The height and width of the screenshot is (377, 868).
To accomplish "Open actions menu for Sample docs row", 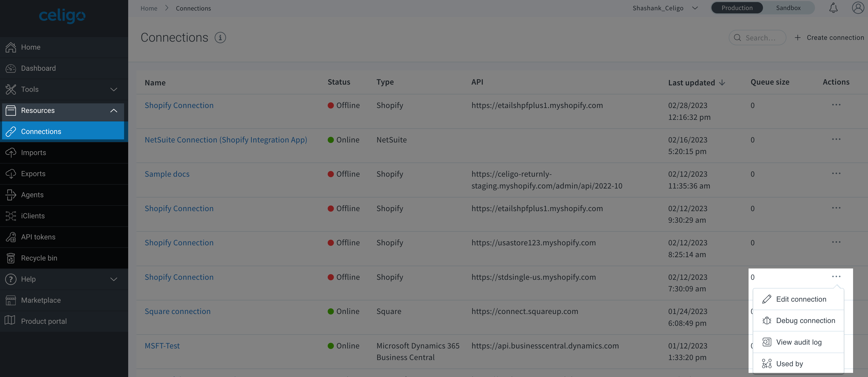I will 836,173.
